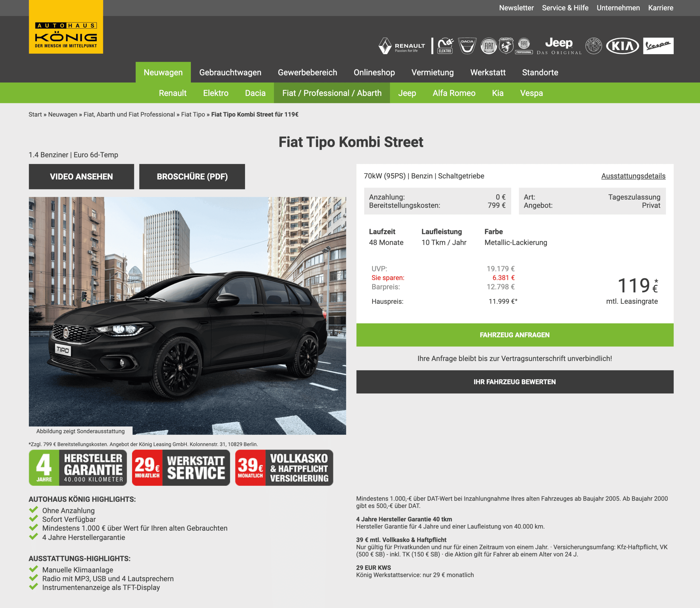Go to Unternehmen page
This screenshot has height=608, width=700.
pyautogui.click(x=618, y=8)
